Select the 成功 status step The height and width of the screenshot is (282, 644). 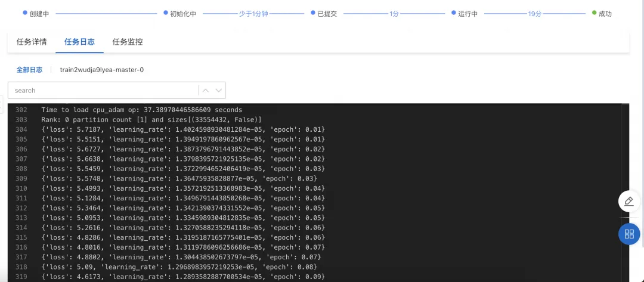click(602, 14)
